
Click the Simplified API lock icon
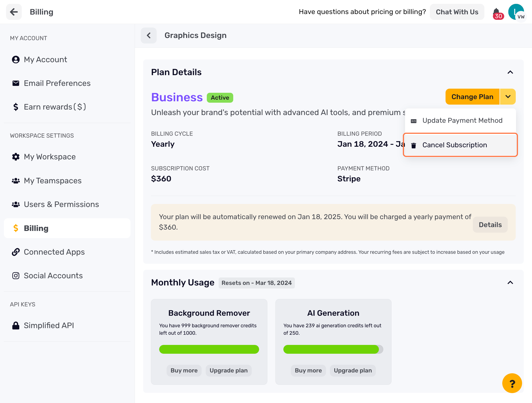tap(16, 325)
